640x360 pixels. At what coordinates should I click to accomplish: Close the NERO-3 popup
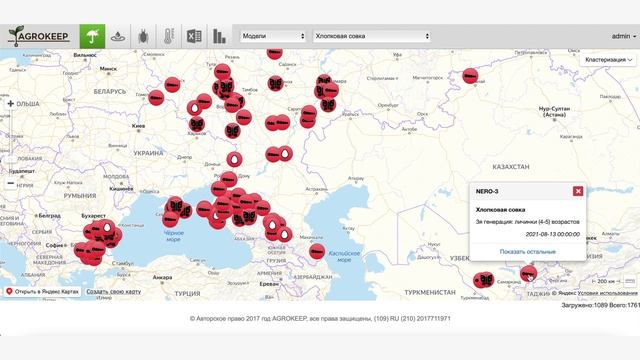coord(578,191)
